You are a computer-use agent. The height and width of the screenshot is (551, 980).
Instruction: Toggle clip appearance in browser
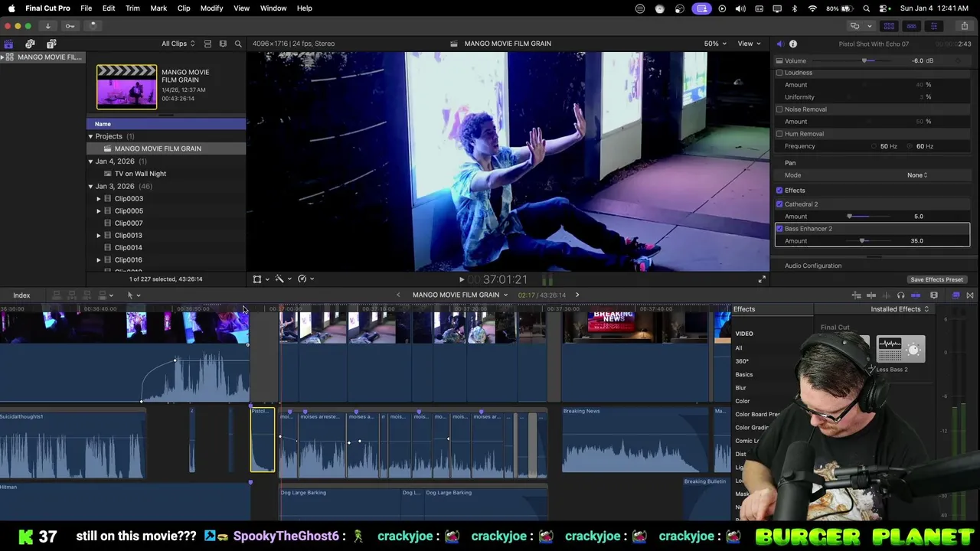(207, 44)
